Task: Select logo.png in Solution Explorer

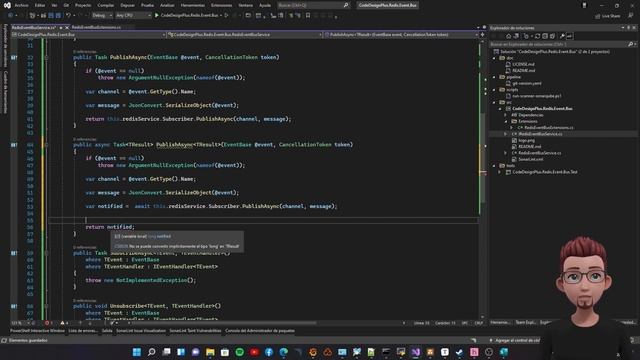Action: pos(526,140)
